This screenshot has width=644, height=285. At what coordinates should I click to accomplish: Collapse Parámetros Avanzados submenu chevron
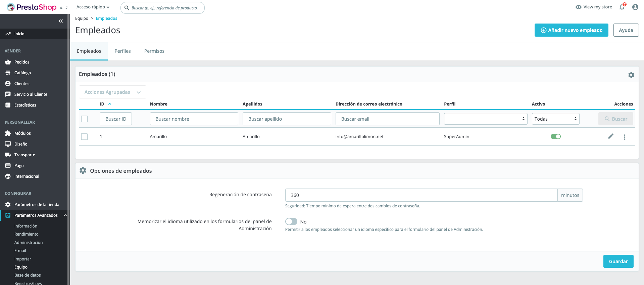tap(65, 215)
